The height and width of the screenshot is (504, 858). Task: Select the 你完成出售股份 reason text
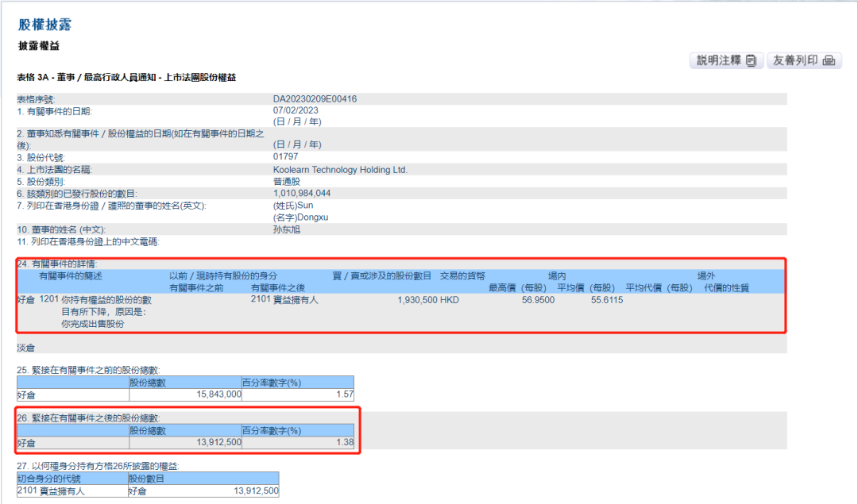[x=92, y=324]
